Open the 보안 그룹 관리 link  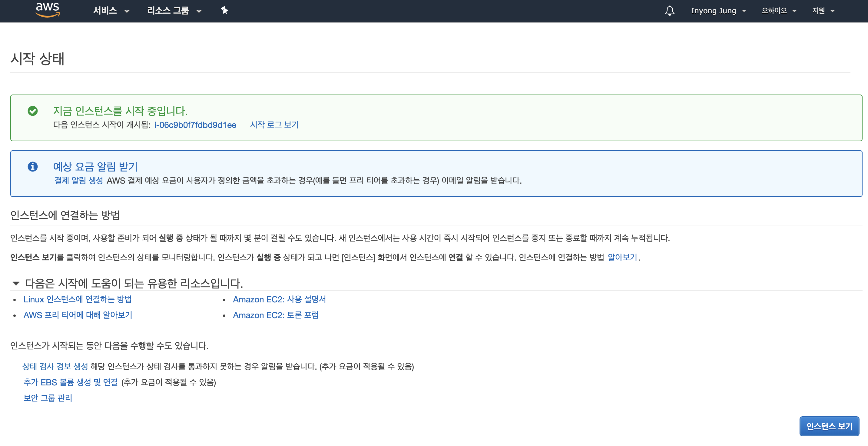pyautogui.click(x=48, y=398)
